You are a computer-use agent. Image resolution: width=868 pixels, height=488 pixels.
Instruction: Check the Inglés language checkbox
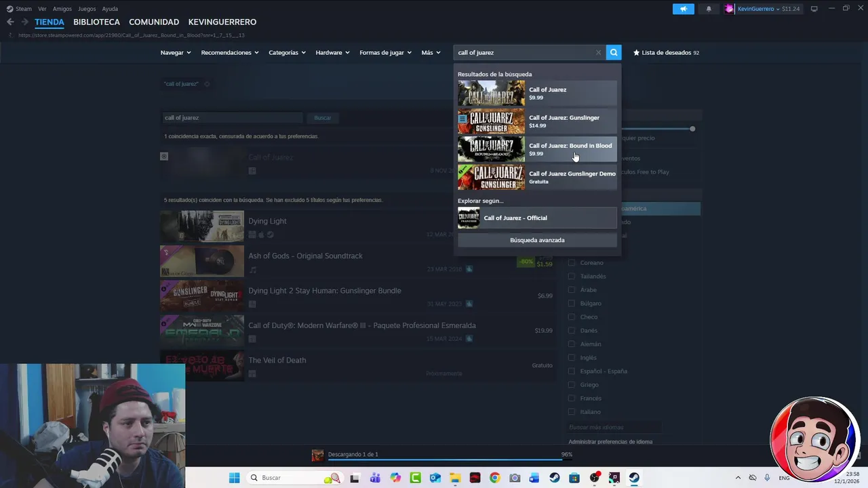click(571, 357)
